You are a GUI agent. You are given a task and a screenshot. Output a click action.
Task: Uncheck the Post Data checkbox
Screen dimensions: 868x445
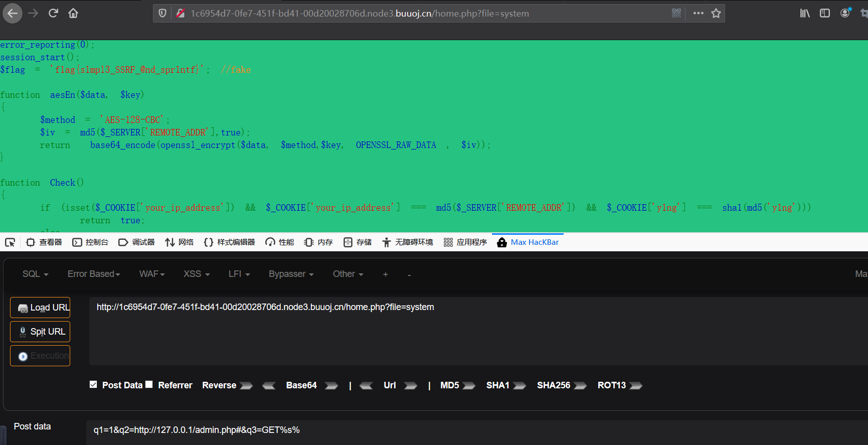pyautogui.click(x=93, y=385)
